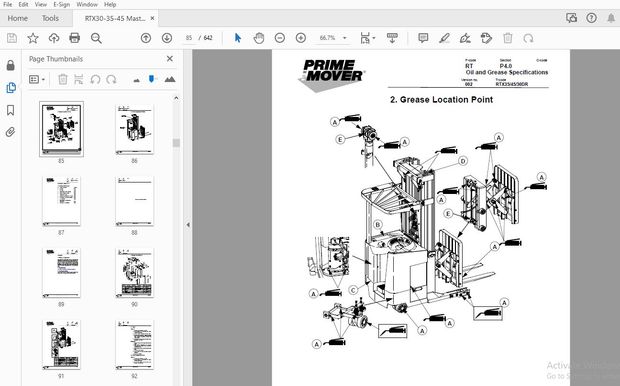
Task: Add a comment with speech bubble icon
Action: (x=423, y=38)
